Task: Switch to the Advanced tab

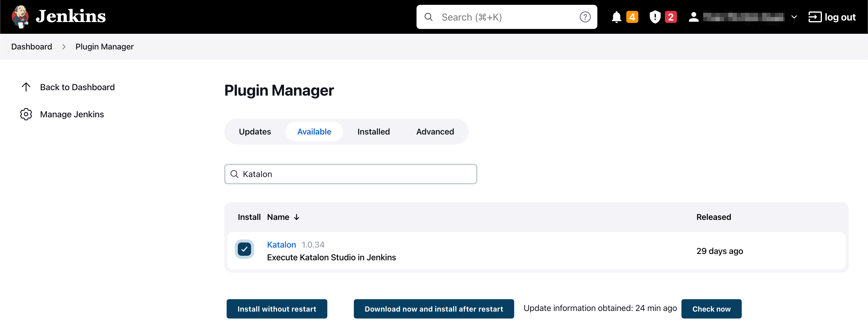Action: click(x=435, y=132)
